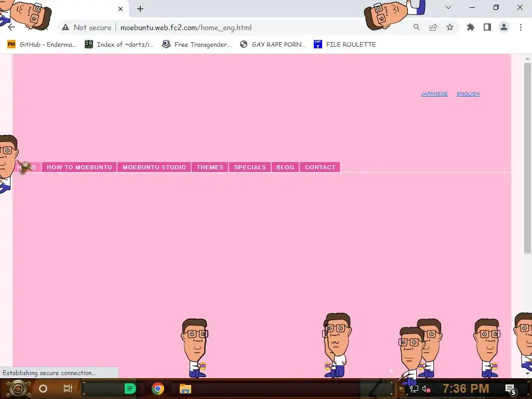Image resolution: width=532 pixels, height=399 pixels.
Task: Click the network icon in system tray
Action: point(414,389)
